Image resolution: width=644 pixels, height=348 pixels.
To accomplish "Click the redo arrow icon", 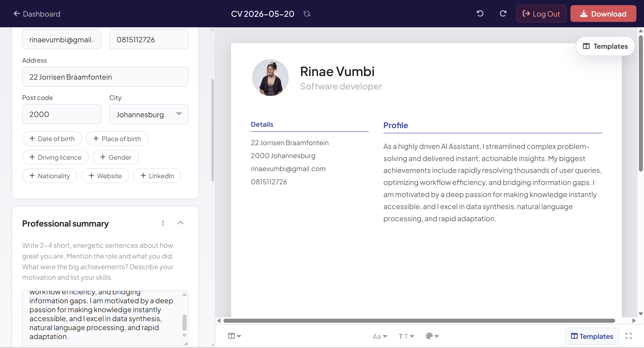I will click(x=503, y=13).
